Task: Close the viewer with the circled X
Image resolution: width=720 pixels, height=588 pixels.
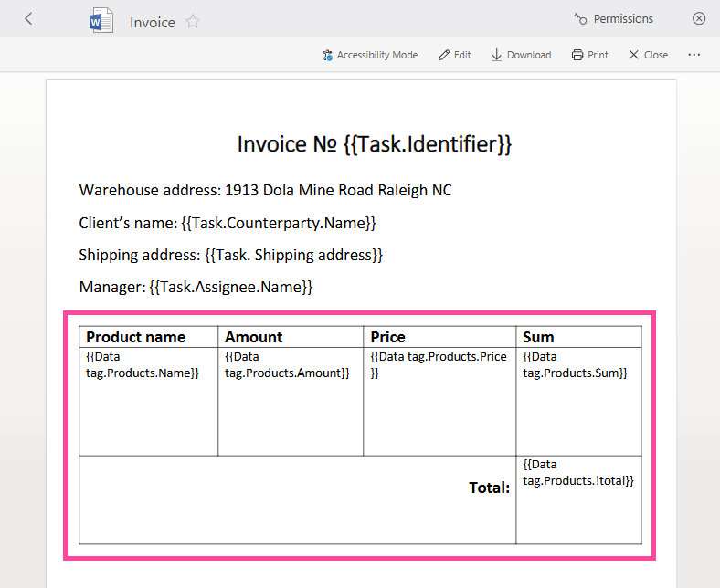Action: point(699,19)
